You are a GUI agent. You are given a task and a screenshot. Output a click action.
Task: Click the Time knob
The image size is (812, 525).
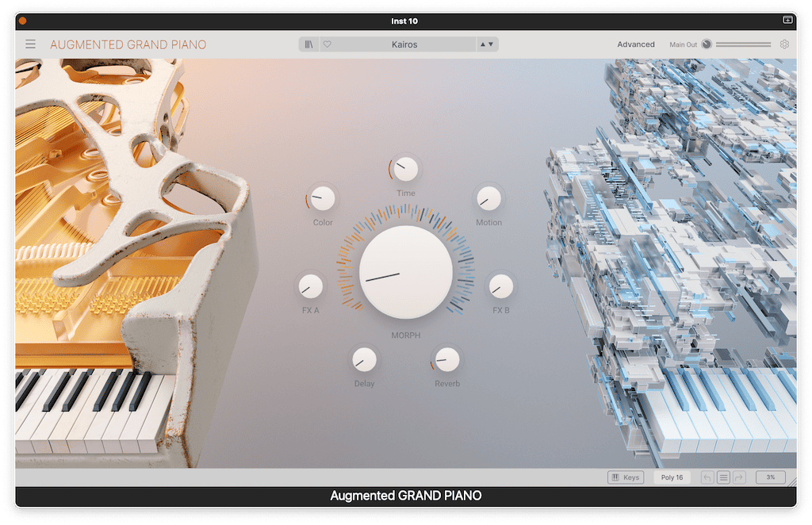click(x=405, y=169)
